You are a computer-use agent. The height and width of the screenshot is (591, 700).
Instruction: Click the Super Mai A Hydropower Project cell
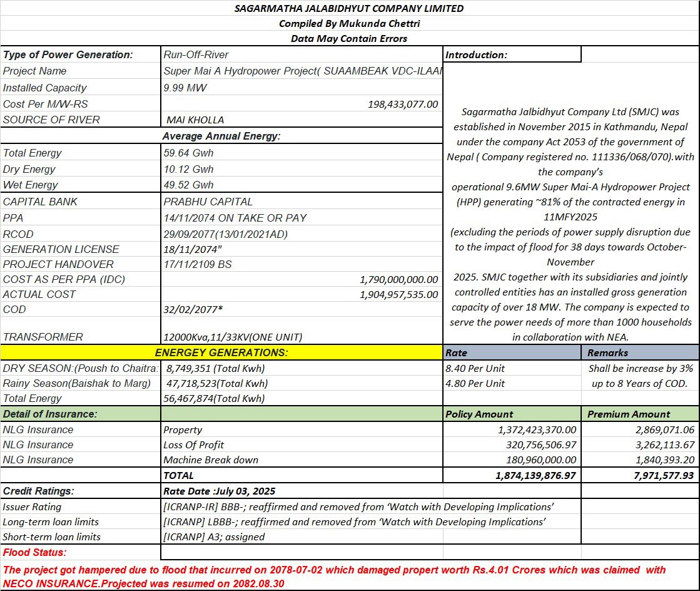303,71
